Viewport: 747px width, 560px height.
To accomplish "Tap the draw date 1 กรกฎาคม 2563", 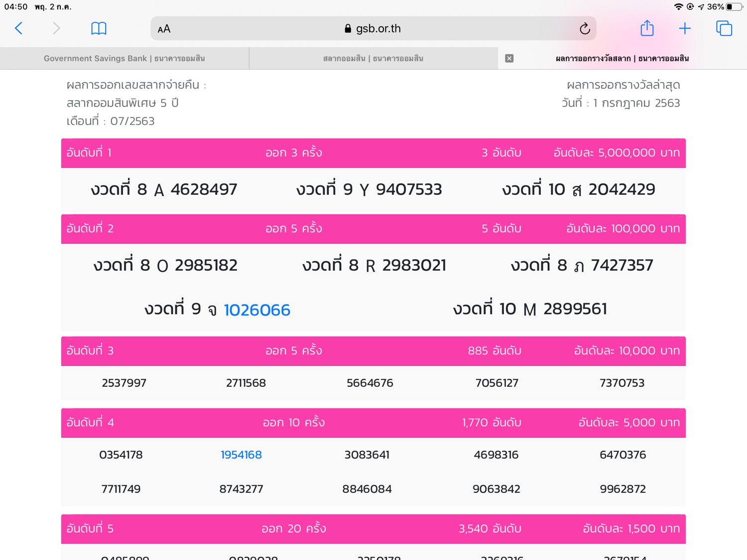I will pos(636,103).
